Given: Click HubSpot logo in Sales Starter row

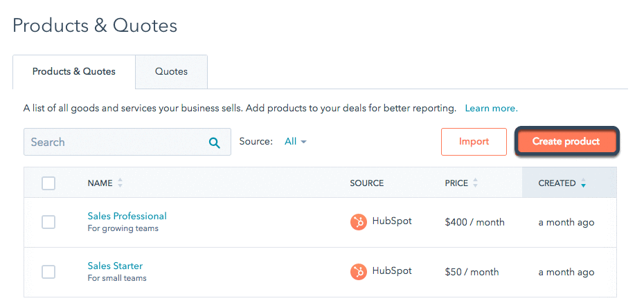Looking at the screenshot, I should (x=358, y=272).
